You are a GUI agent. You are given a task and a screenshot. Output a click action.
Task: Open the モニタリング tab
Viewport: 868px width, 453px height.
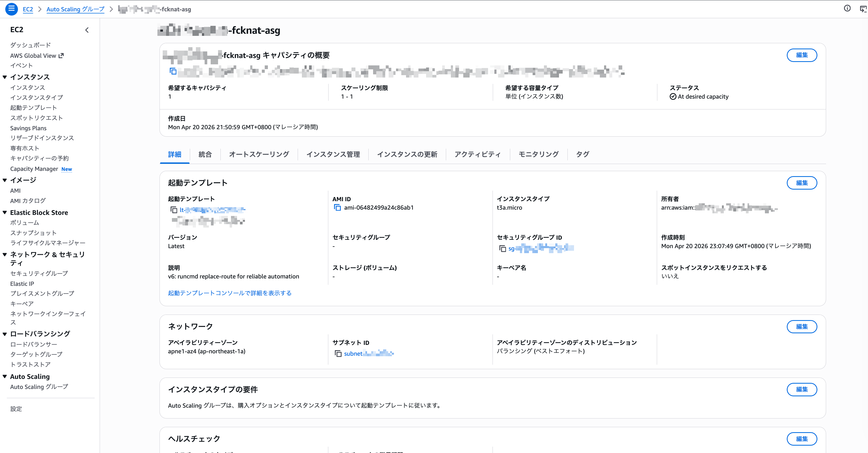[x=538, y=154]
